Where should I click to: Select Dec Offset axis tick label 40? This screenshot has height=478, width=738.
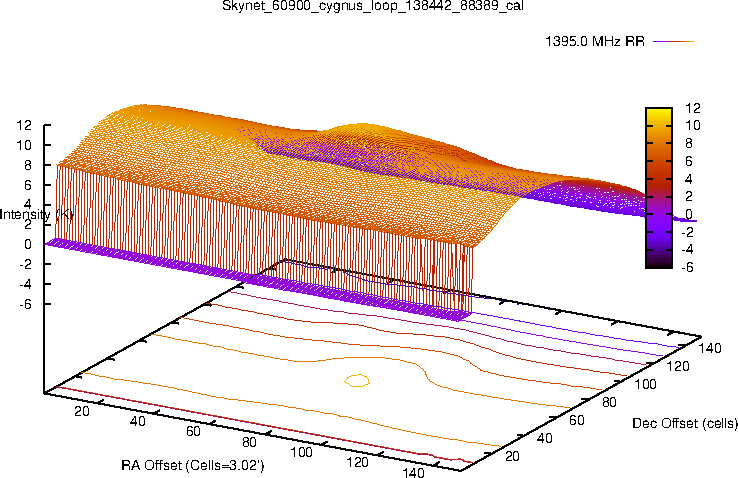point(545,438)
